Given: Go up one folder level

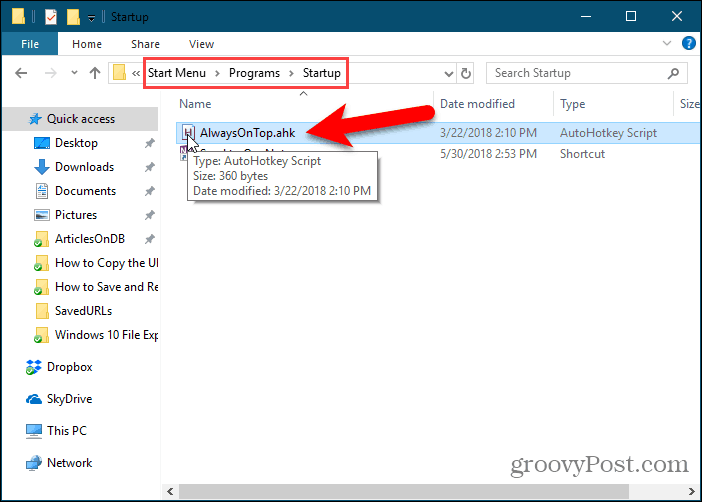Looking at the screenshot, I should [x=94, y=73].
